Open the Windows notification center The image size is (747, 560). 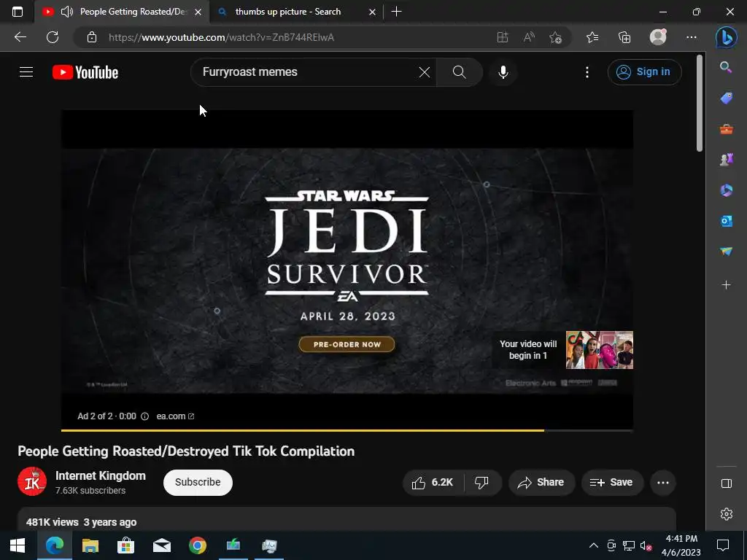[723, 545]
